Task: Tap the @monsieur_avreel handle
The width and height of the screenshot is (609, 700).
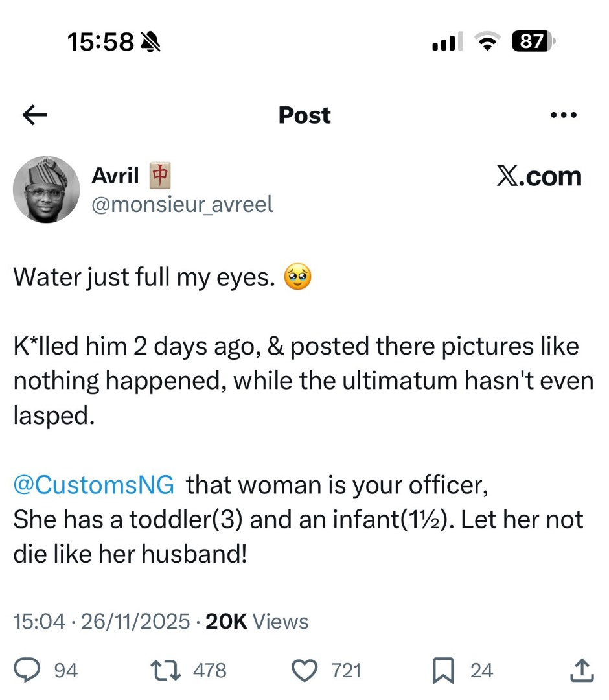Action: tap(183, 205)
